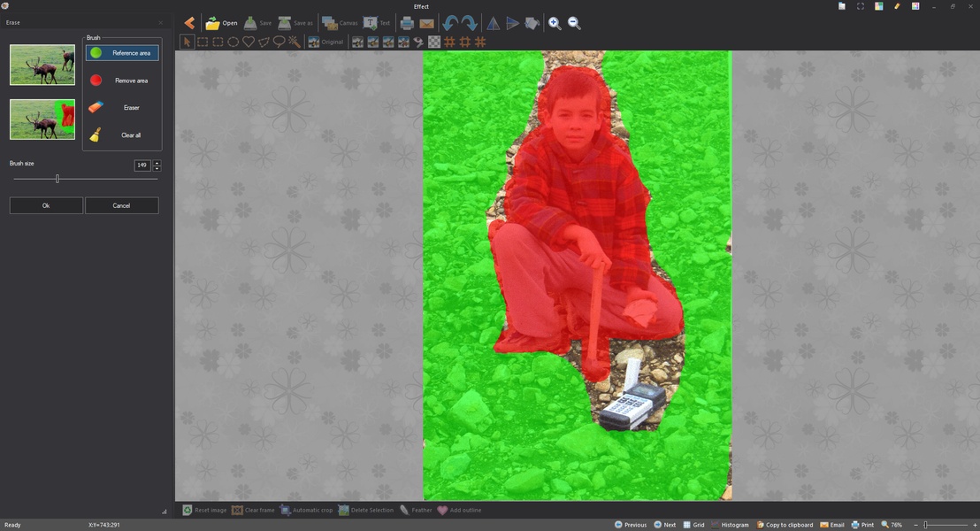
Task: Click Add outline button
Action: pyautogui.click(x=459, y=511)
